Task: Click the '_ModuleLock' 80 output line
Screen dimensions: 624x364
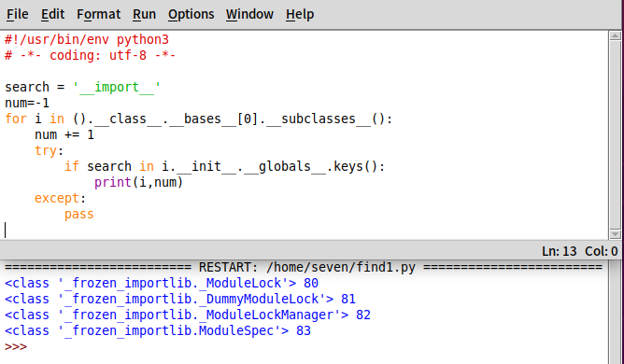Action: [x=162, y=283]
